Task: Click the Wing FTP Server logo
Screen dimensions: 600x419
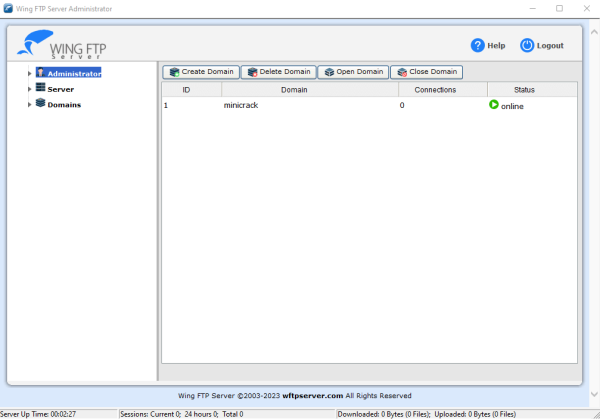Action: pyautogui.click(x=62, y=44)
